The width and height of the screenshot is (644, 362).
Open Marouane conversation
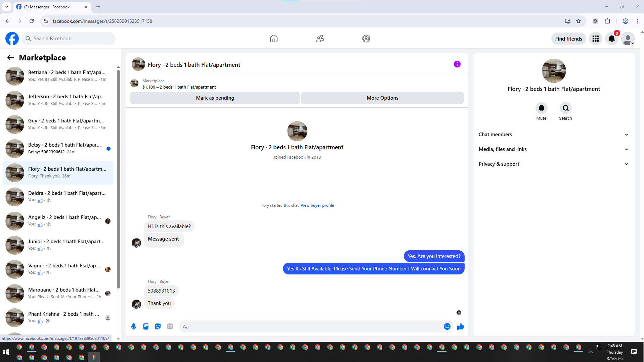58,293
